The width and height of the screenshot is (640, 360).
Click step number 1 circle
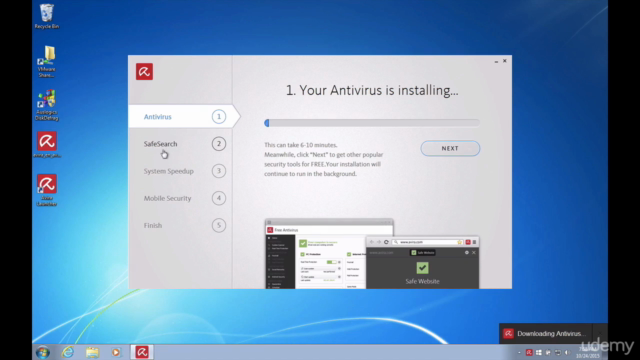(219, 117)
